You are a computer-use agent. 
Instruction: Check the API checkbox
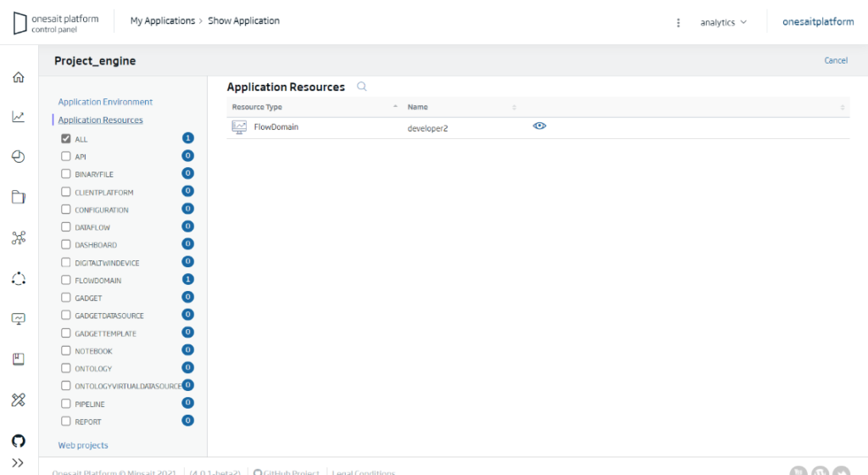pyautogui.click(x=66, y=156)
